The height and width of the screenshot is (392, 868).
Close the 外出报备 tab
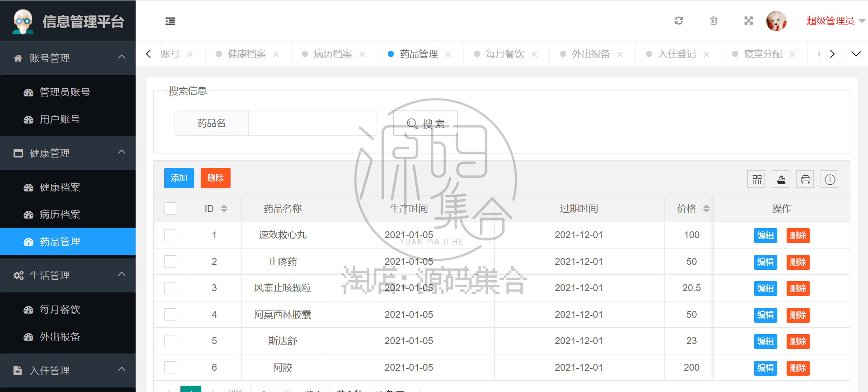(620, 54)
